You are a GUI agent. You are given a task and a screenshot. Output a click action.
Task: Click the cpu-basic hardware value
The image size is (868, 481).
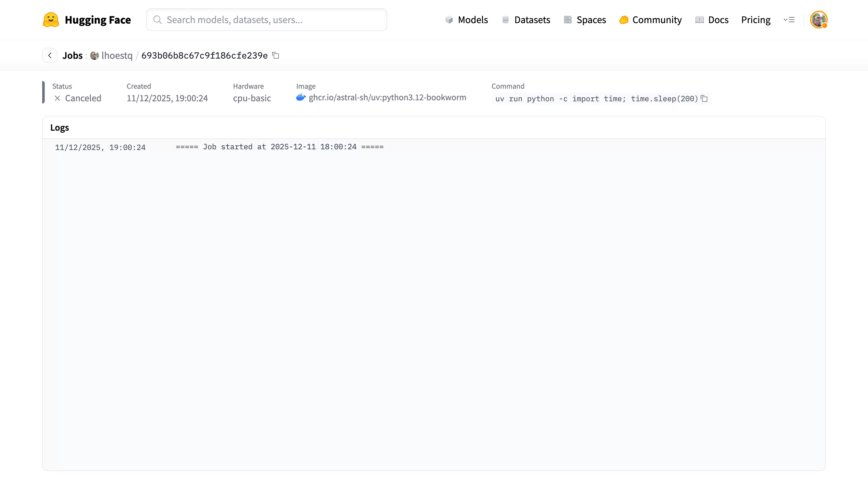252,98
